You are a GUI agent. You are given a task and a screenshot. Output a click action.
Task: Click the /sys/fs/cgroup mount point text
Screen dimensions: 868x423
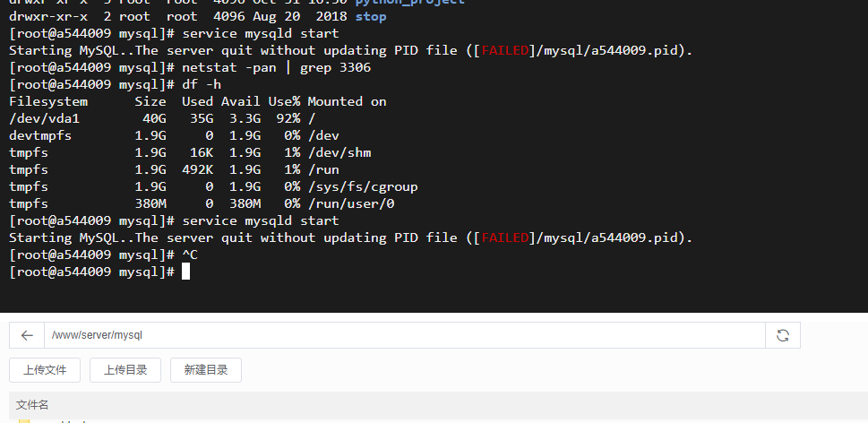pos(363,186)
